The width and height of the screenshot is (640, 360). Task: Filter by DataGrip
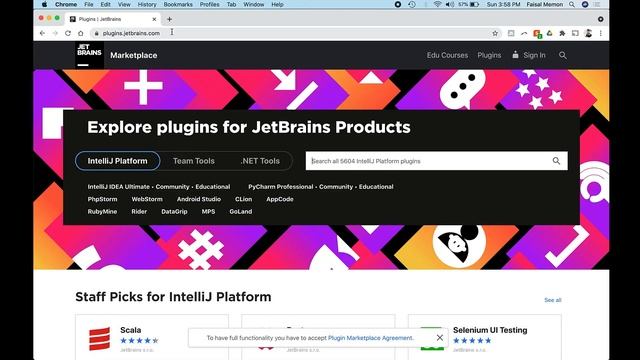point(174,211)
